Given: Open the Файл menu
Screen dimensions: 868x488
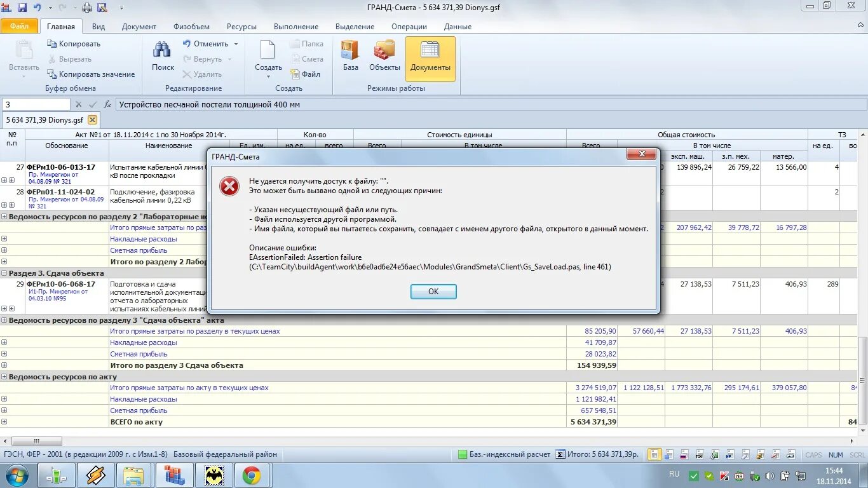Looking at the screenshot, I should (19, 26).
